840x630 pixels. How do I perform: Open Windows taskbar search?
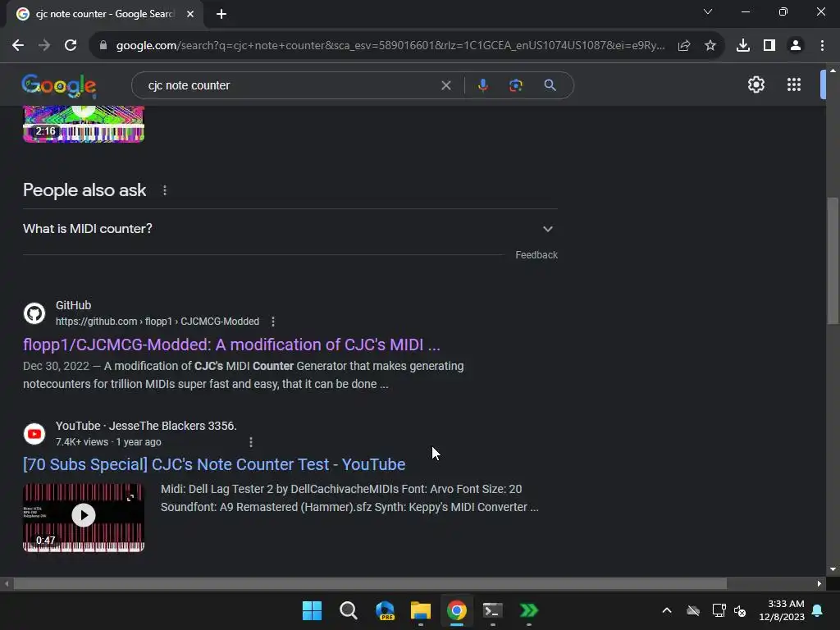pyautogui.click(x=348, y=610)
